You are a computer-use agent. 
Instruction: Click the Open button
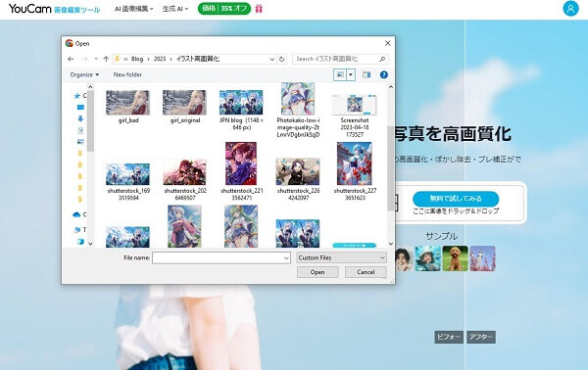click(x=318, y=272)
